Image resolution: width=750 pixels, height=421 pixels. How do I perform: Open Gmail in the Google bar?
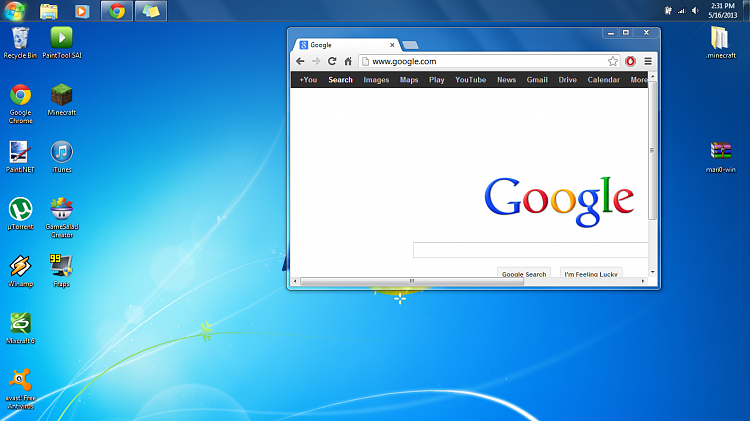537,80
